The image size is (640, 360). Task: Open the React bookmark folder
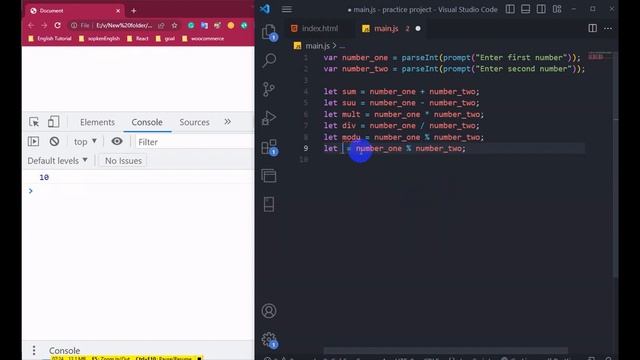tap(138, 38)
